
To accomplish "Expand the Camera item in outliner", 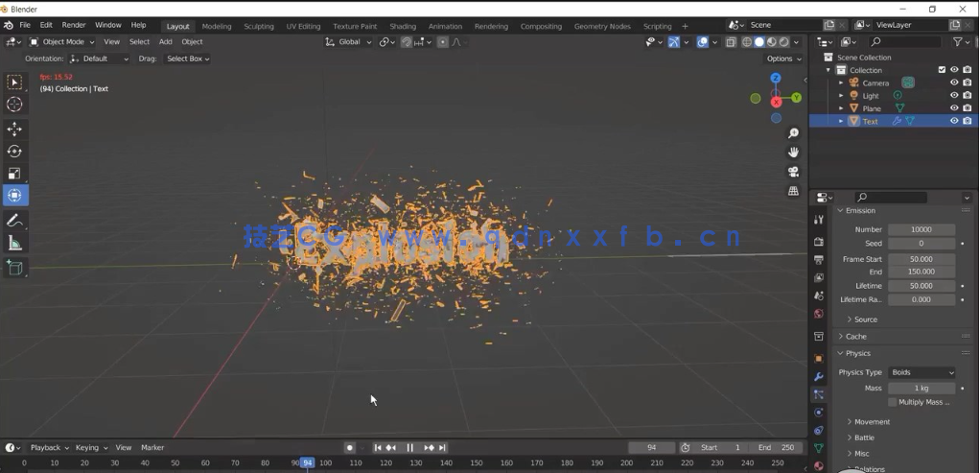I will [x=841, y=83].
